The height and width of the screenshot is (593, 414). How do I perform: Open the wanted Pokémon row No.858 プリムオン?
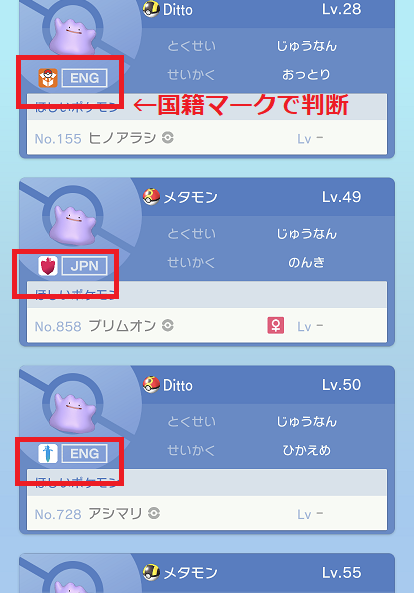click(x=207, y=326)
